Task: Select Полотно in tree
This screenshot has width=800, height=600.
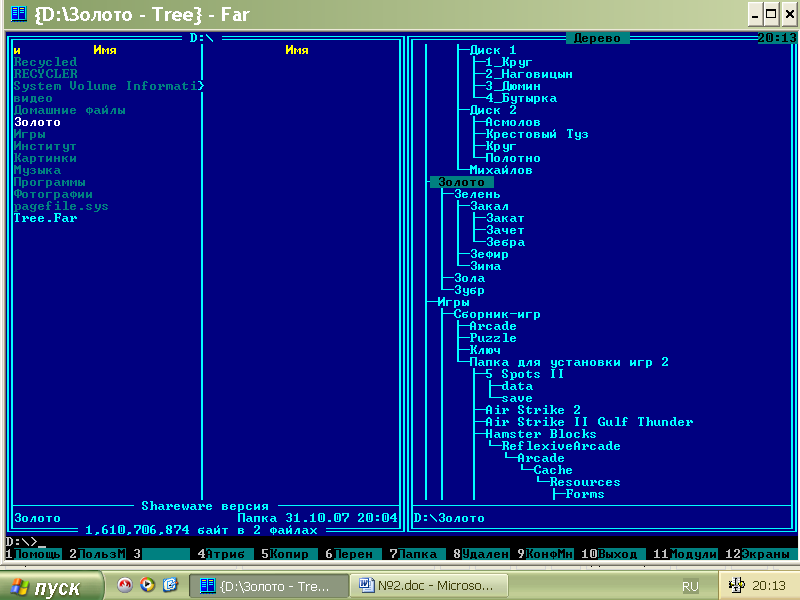Action: coord(513,158)
